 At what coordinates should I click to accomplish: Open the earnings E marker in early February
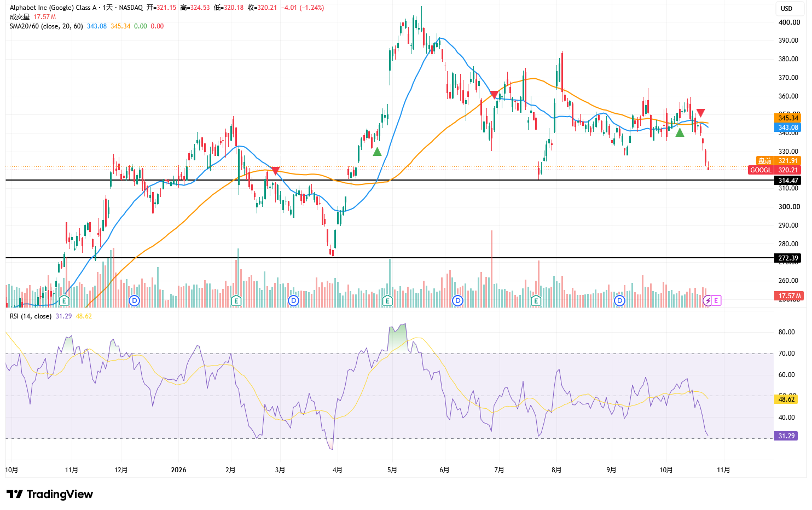click(236, 300)
